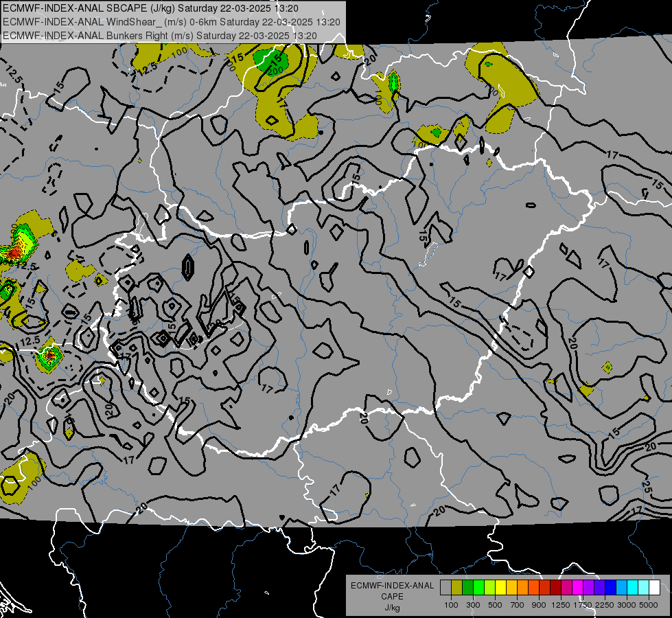Click the legend tick value 5000
672x618 pixels.
649,605
